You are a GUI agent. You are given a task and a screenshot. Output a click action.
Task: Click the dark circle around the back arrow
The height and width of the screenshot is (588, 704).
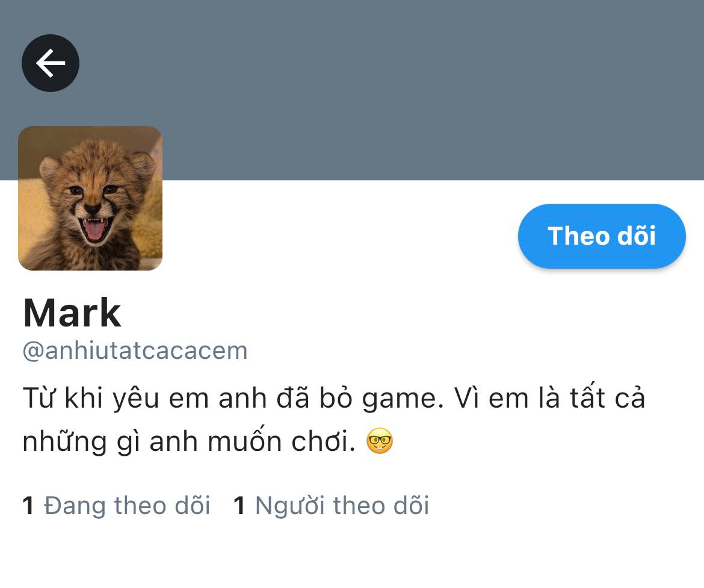pos(51,63)
